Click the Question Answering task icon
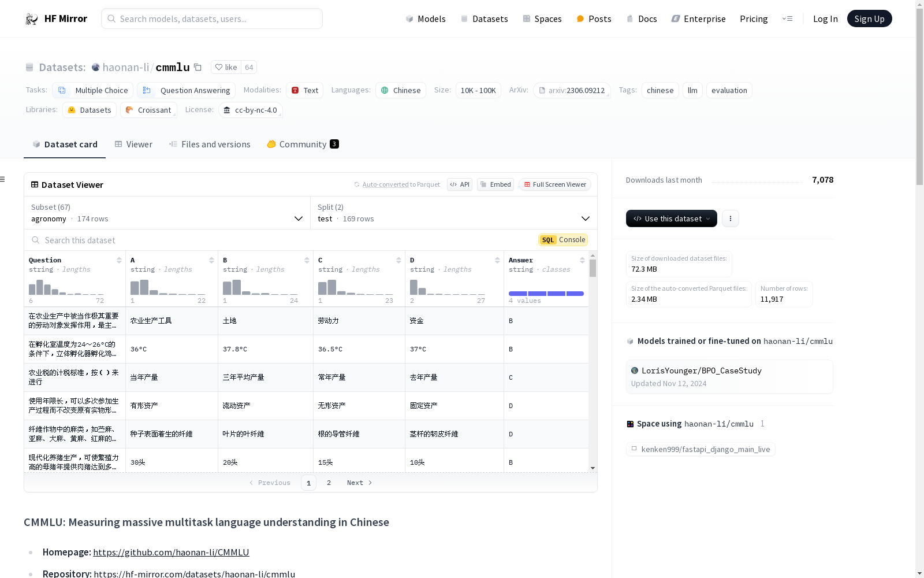924x578 pixels. [147, 90]
